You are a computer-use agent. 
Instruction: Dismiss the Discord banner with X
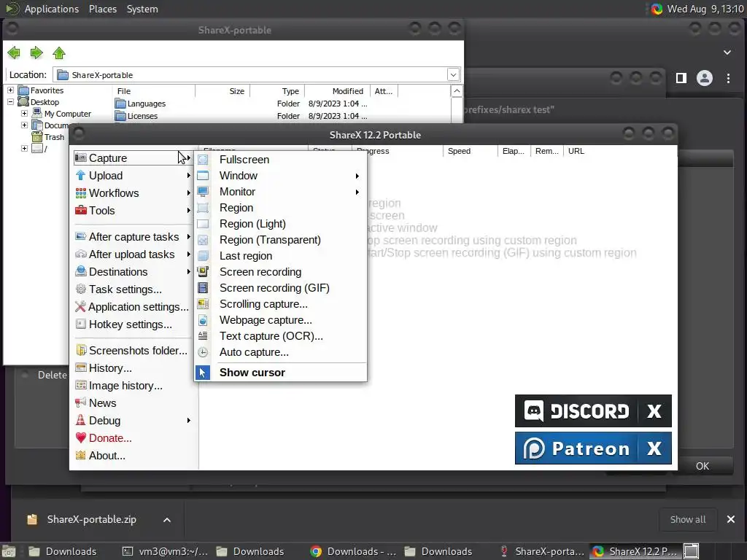pyautogui.click(x=654, y=411)
